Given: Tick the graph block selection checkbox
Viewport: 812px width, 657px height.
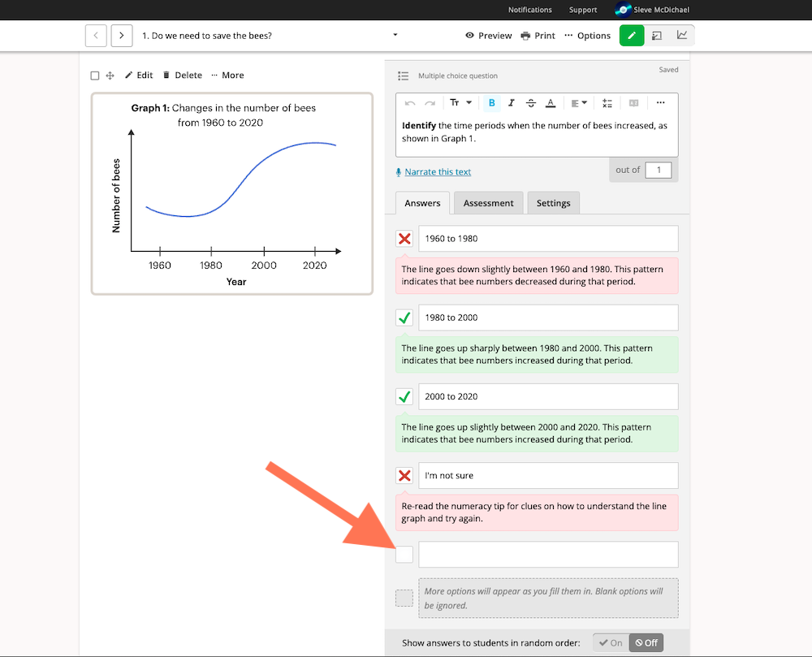Looking at the screenshot, I should [95, 76].
